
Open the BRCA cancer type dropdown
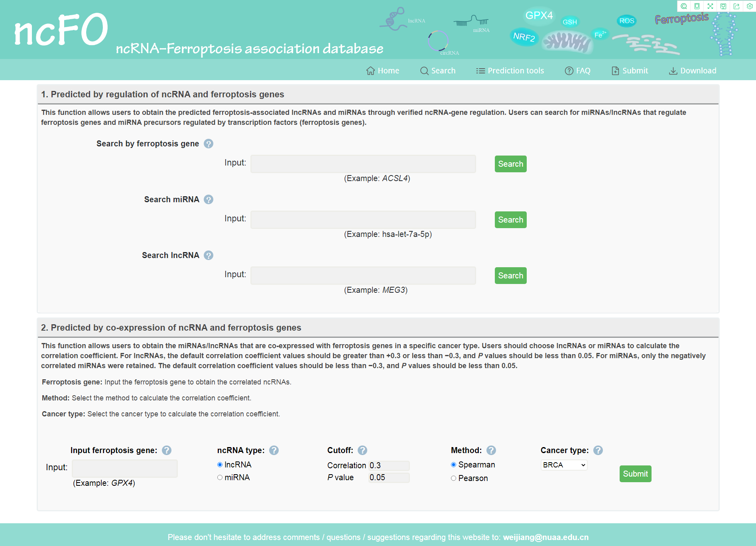pos(564,465)
